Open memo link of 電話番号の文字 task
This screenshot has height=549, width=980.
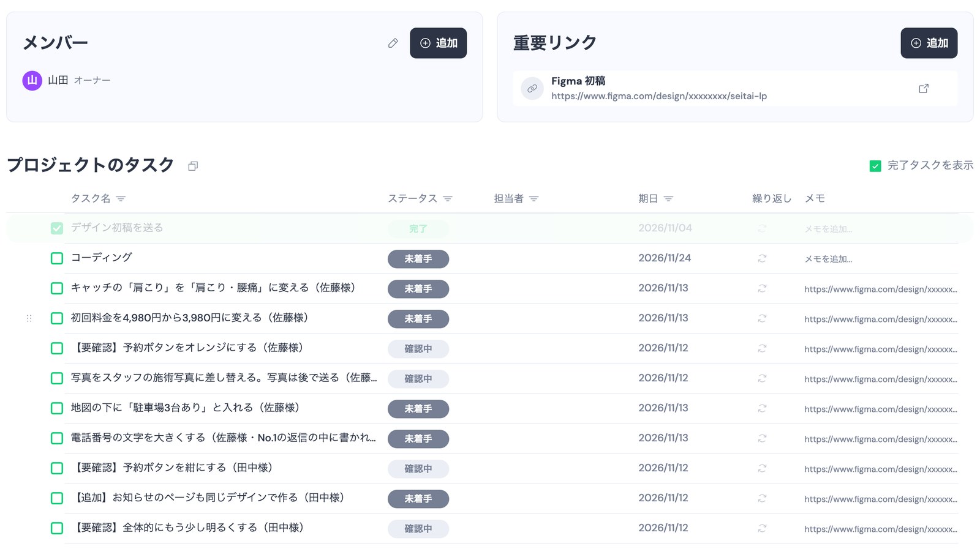click(x=881, y=439)
